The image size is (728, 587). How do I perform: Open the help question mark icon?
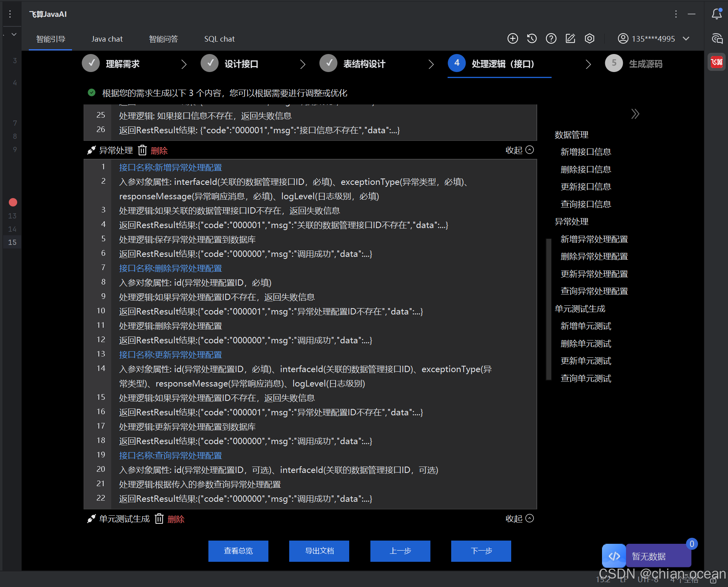pos(551,38)
